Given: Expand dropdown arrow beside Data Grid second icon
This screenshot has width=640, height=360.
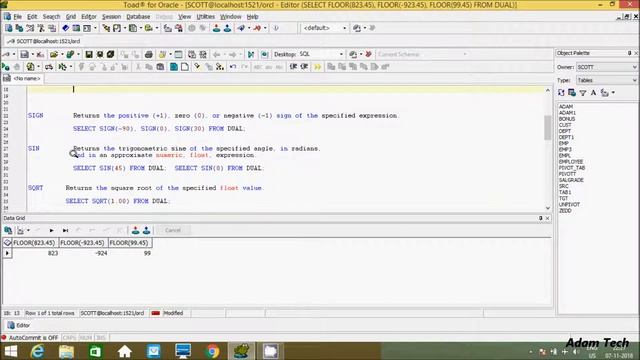Looking at the screenshot, I should 28,231.
